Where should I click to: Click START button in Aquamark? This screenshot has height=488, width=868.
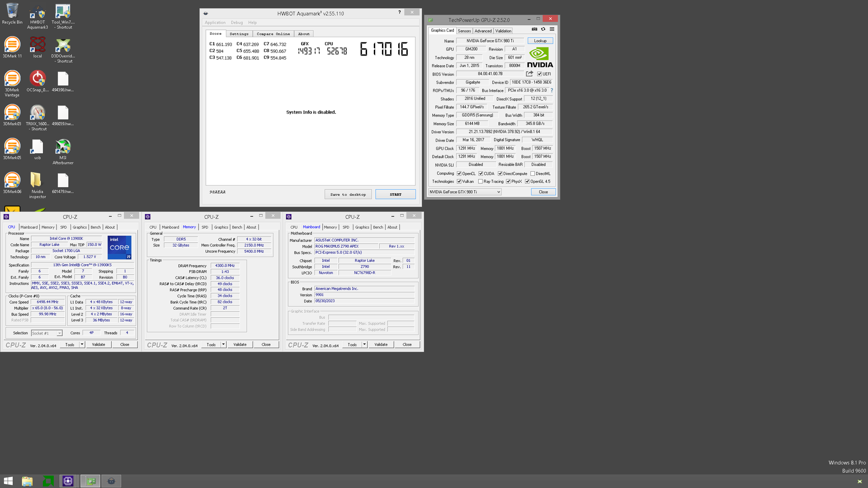(x=396, y=194)
